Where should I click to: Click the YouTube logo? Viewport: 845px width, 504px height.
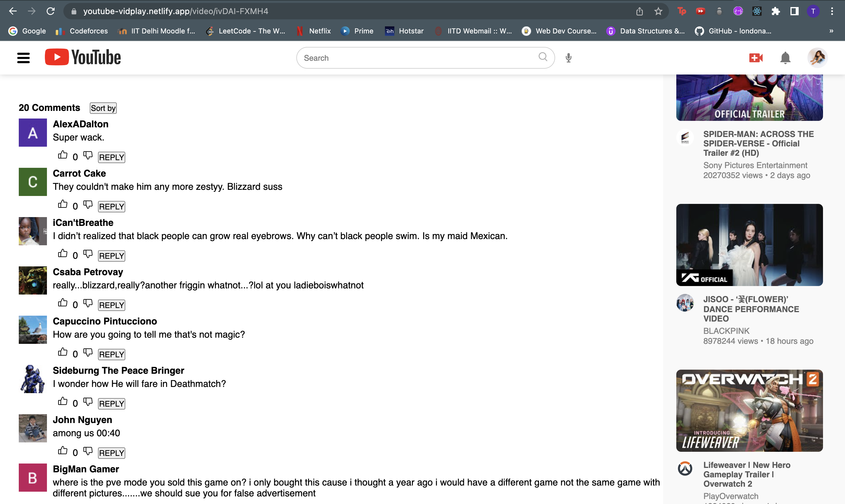82,57
